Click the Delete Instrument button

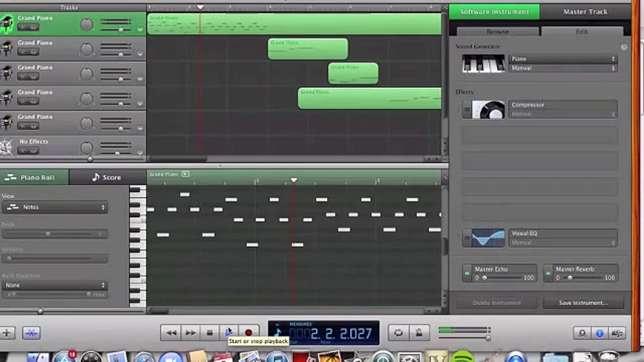[x=497, y=303]
